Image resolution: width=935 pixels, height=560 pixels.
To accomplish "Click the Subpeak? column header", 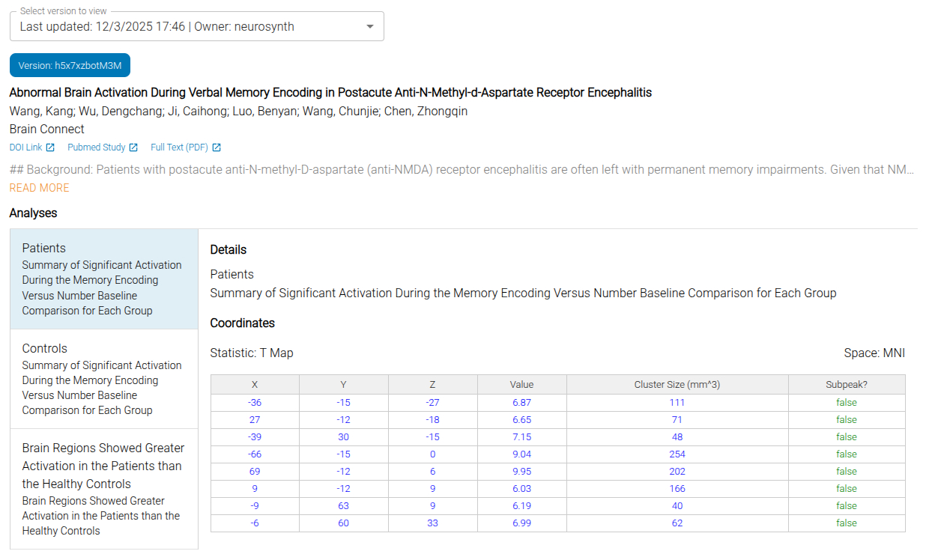I will [846, 385].
